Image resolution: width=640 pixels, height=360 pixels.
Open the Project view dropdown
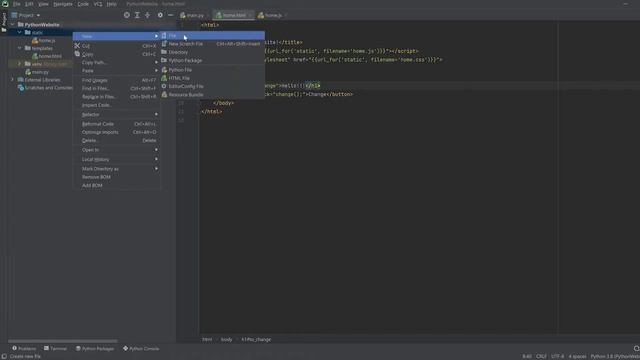tap(26, 15)
